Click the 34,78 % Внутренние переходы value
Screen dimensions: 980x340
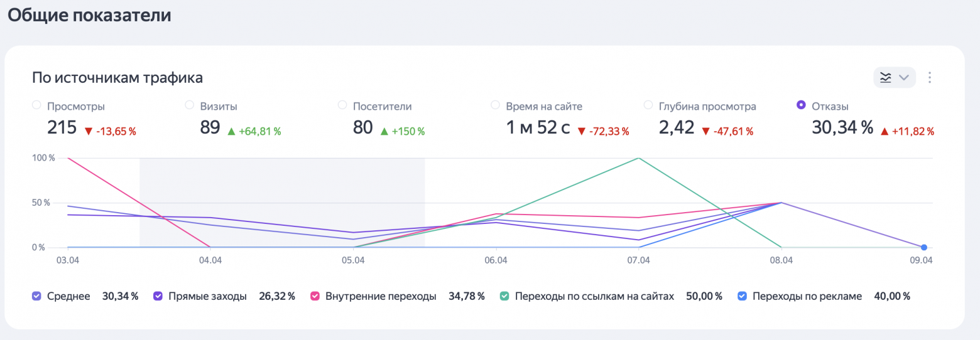click(x=467, y=296)
